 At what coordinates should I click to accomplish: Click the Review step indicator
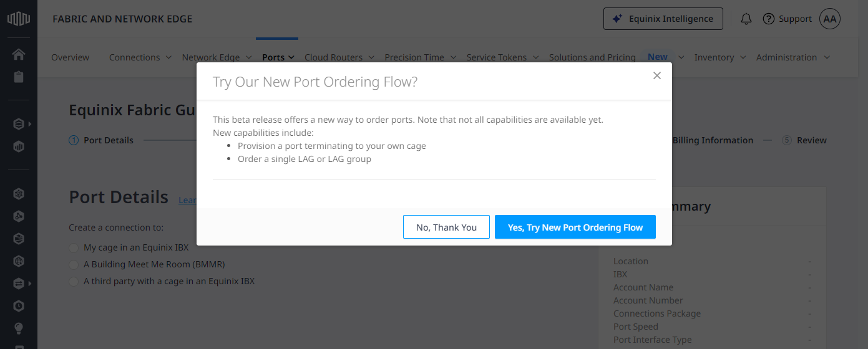804,140
